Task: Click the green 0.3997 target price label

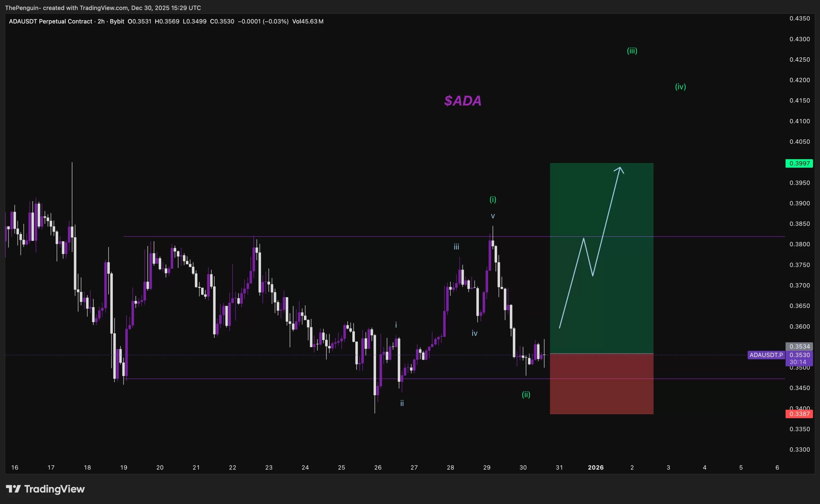Action: (799, 163)
